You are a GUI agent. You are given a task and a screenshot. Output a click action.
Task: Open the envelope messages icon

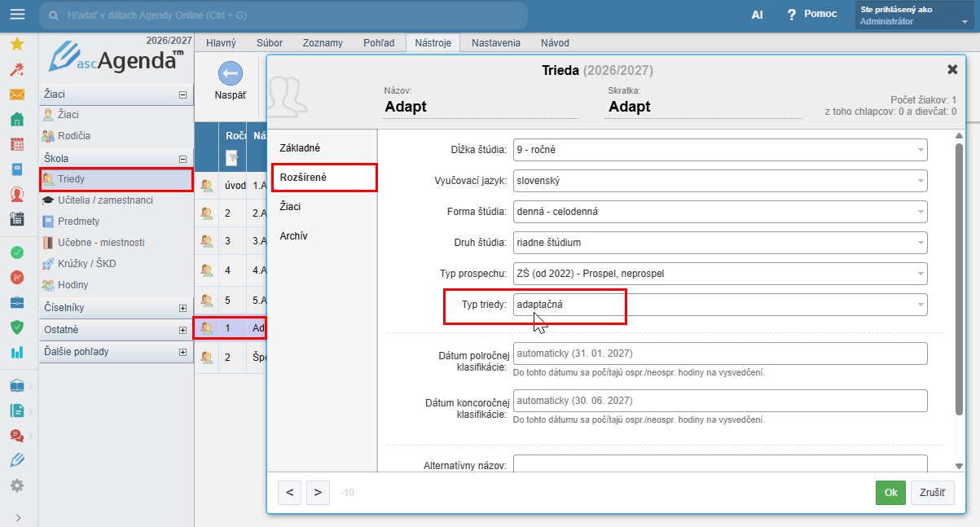click(16, 94)
